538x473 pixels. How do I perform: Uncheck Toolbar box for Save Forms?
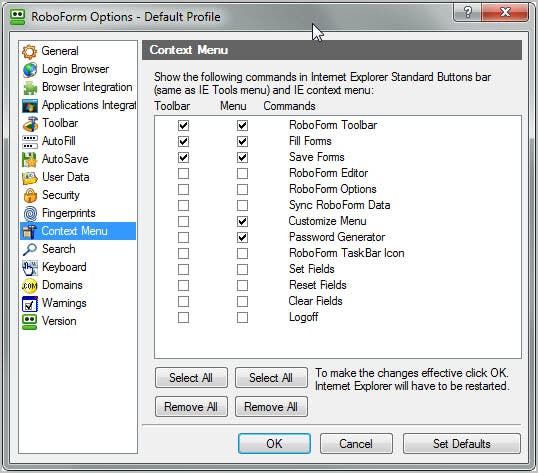[x=183, y=157]
